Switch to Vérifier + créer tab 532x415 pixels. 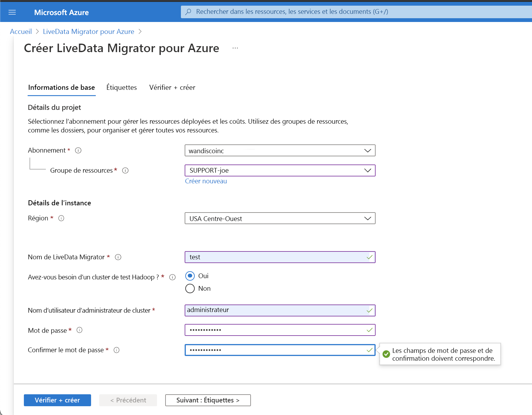(172, 88)
